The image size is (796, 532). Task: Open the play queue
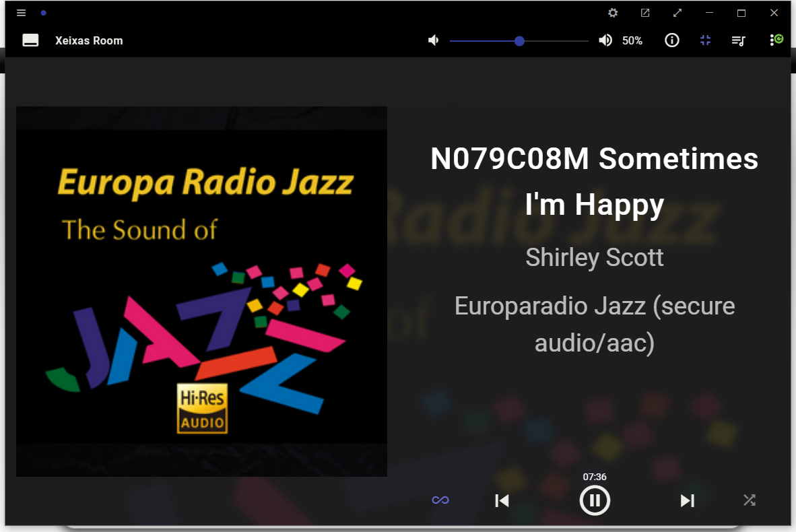click(x=738, y=40)
